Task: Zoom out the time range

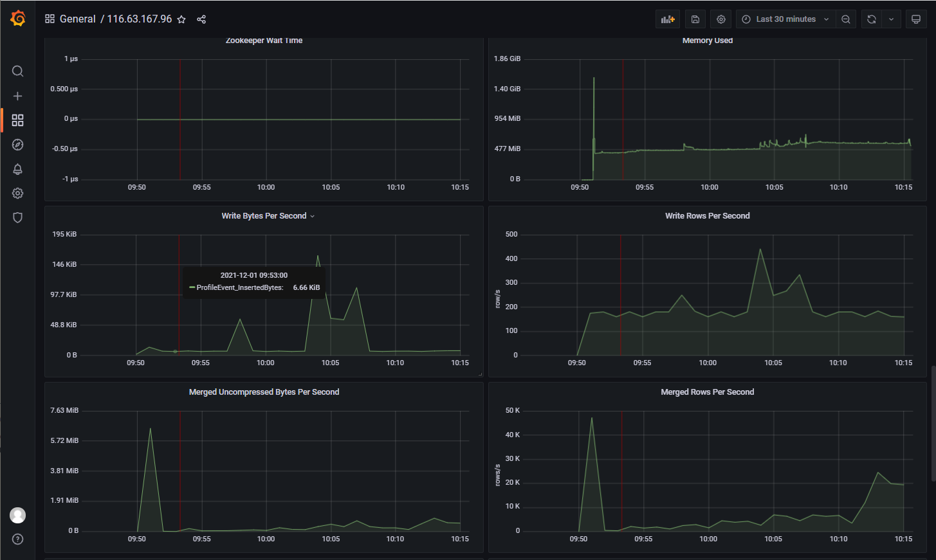Action: (x=846, y=19)
